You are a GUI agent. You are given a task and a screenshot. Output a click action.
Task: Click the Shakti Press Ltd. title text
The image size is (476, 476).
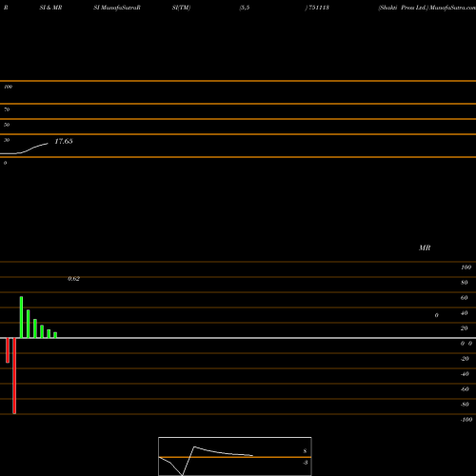click(x=403, y=8)
